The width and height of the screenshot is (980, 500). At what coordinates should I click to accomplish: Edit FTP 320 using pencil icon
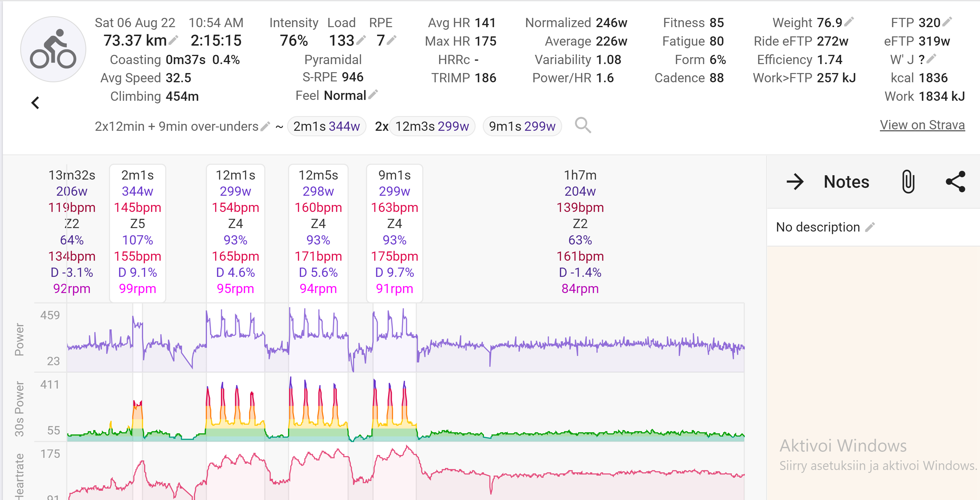click(x=947, y=22)
